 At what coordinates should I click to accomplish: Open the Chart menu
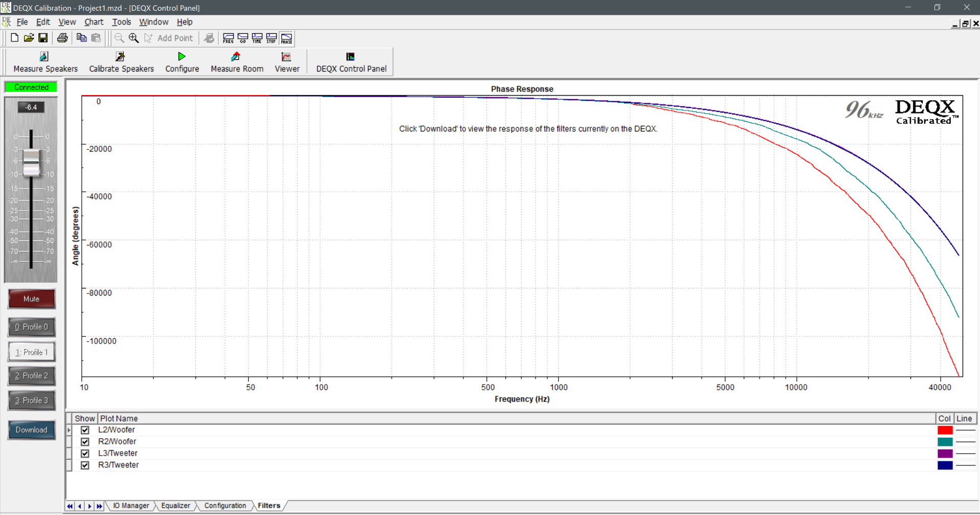click(94, 22)
